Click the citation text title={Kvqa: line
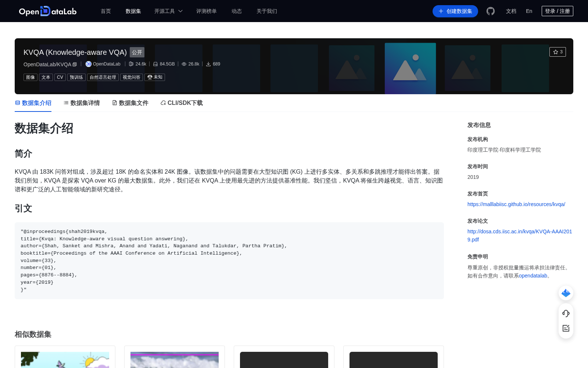The width and height of the screenshot is (588, 368). coord(104,239)
